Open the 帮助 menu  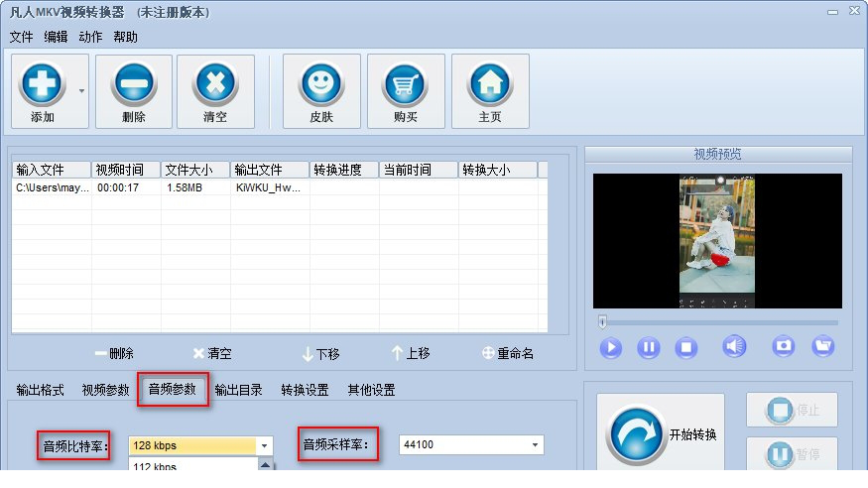pos(125,37)
